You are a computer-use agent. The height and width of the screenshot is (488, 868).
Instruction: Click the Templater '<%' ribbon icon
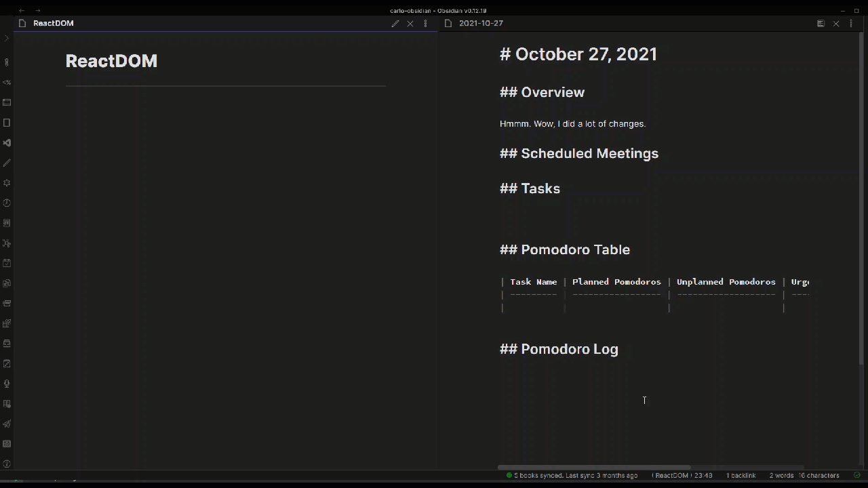[x=7, y=82]
